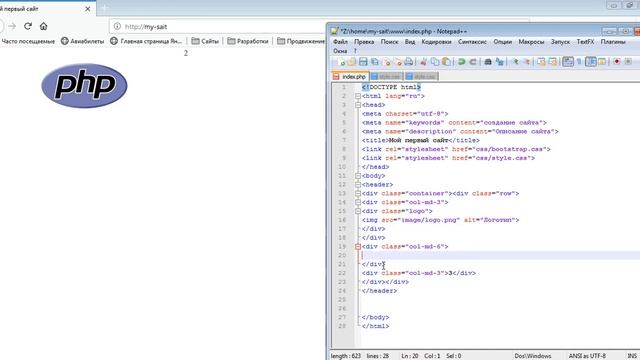
Task: Click the </header> line 24
Action: pyautogui.click(x=379, y=291)
